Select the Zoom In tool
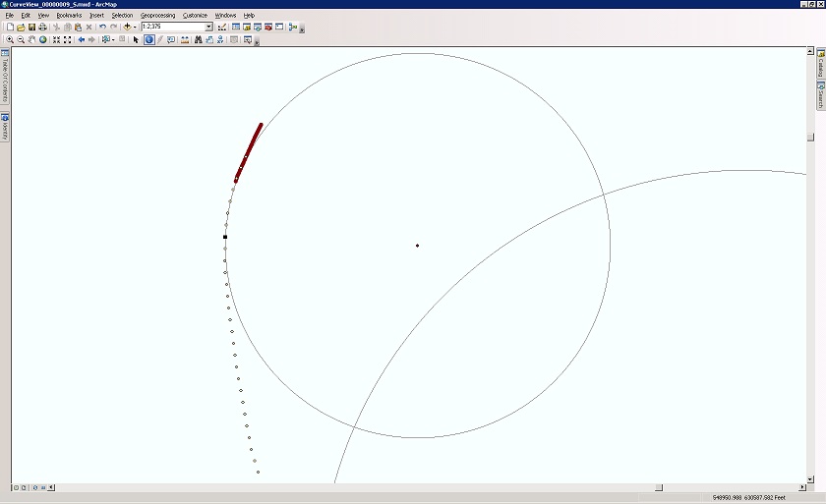The width and height of the screenshot is (826, 504). pos(10,39)
